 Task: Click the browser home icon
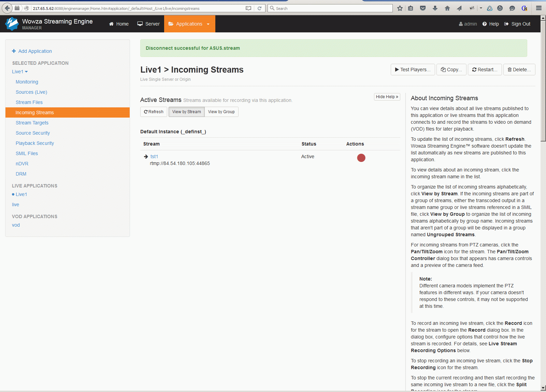point(447,8)
